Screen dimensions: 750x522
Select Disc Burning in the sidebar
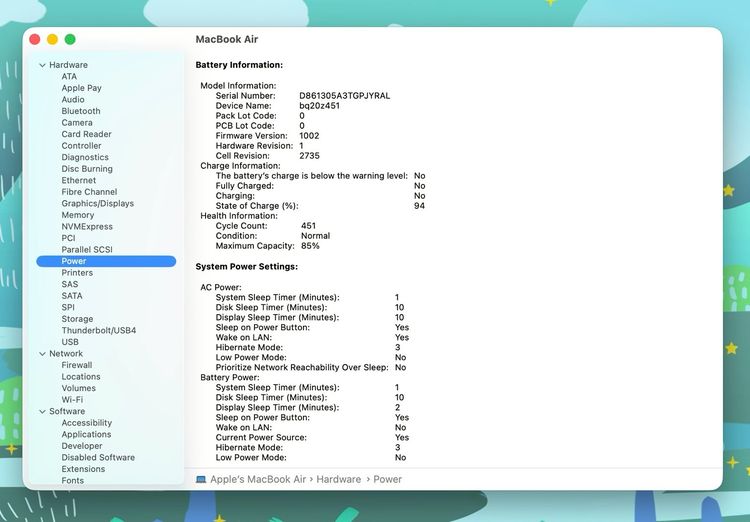pyautogui.click(x=87, y=168)
